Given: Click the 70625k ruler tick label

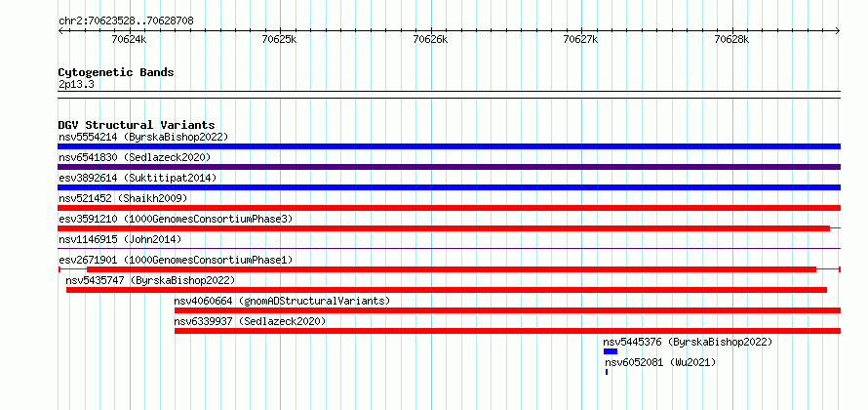Looking at the screenshot, I should tap(280, 39).
